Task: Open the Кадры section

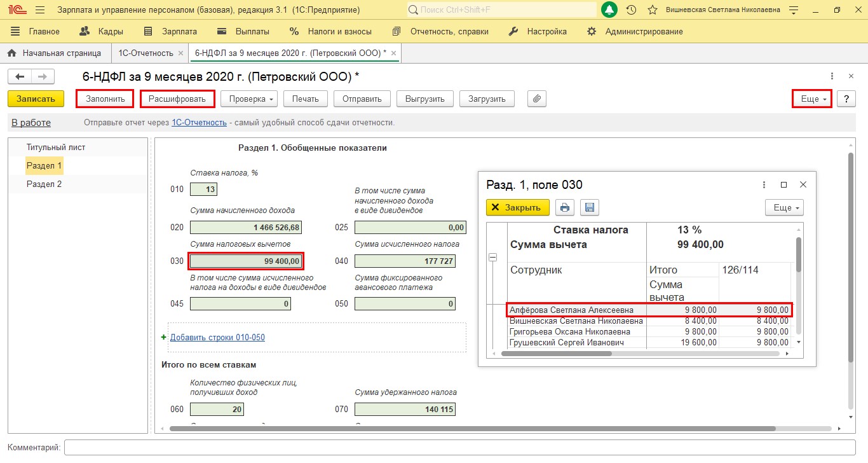Action: pos(101,31)
